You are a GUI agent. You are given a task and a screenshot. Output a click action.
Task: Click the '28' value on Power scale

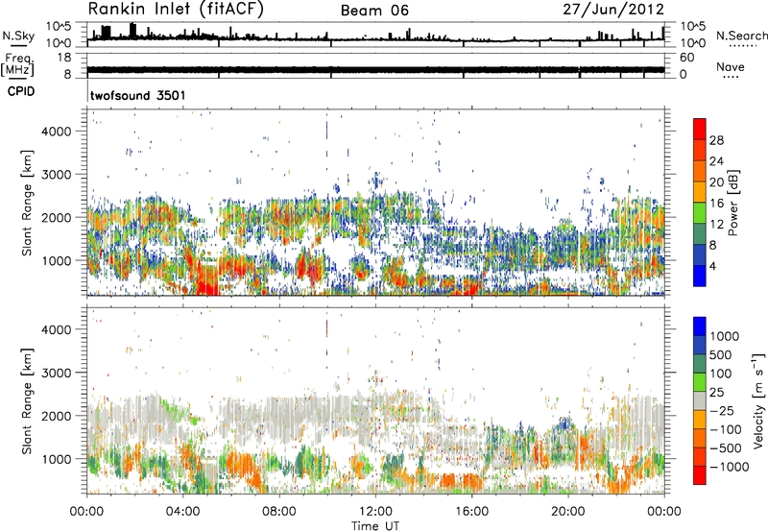[716, 140]
